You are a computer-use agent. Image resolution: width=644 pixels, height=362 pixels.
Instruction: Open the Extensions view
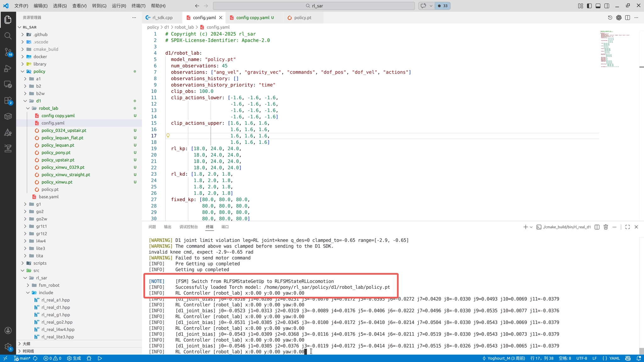point(8,101)
